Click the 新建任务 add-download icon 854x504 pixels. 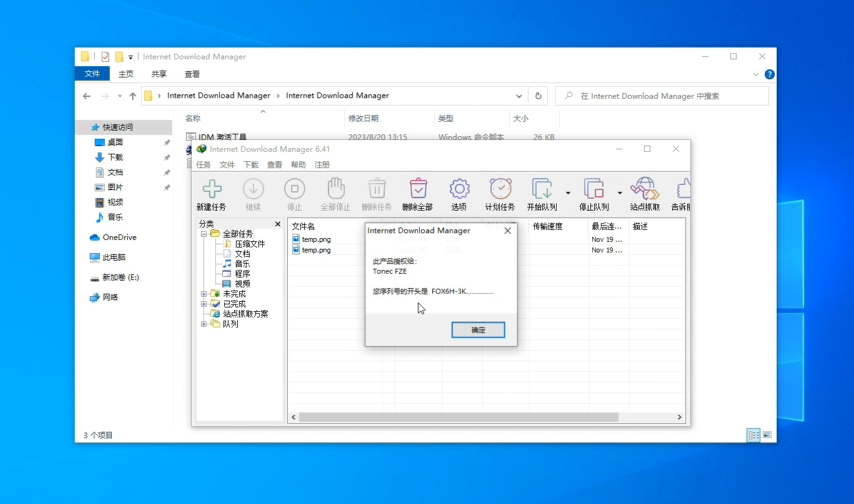(212, 189)
